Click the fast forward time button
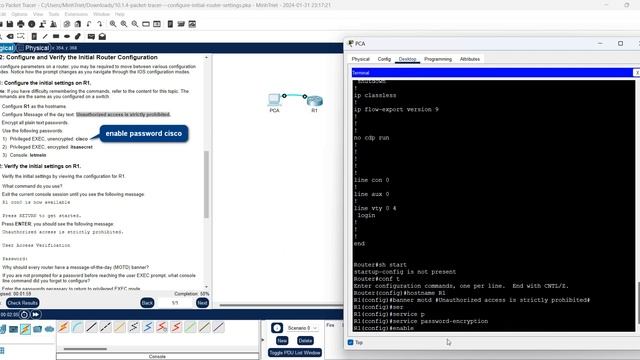This screenshot has height=360, width=640. coord(36,314)
